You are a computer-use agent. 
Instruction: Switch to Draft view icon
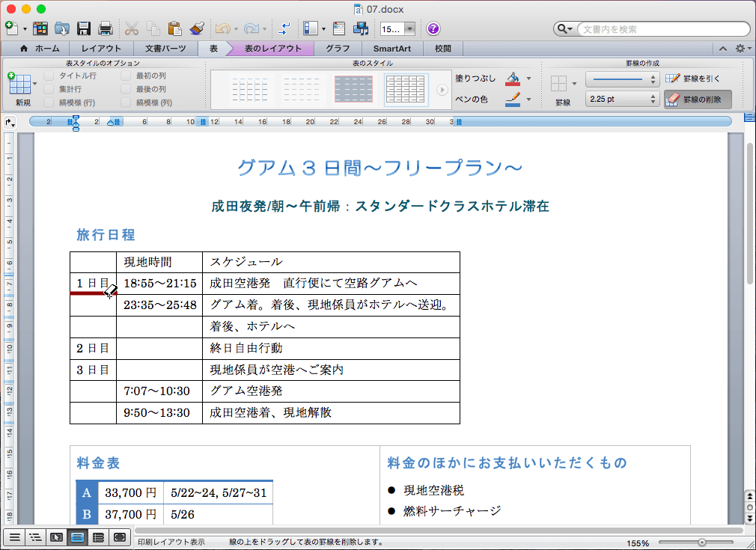[x=15, y=537]
